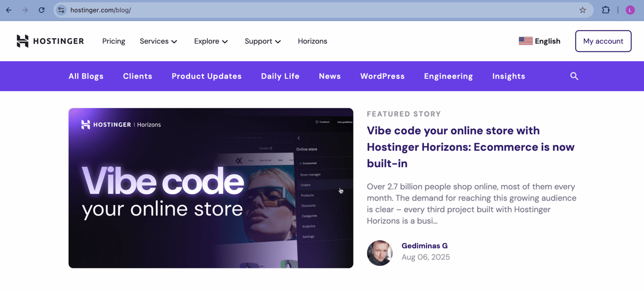Viewport: 644px width, 291px height.
Task: Click the Hostinger logo
Action: 50,41
